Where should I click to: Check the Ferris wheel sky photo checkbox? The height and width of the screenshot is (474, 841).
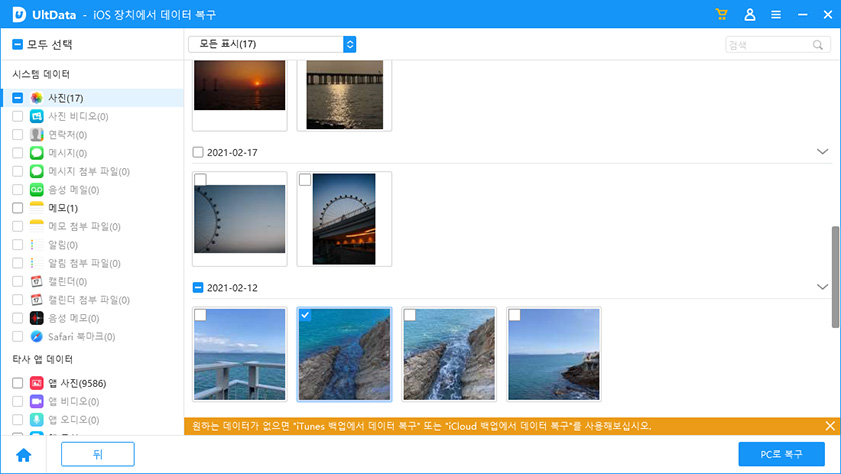pos(200,180)
